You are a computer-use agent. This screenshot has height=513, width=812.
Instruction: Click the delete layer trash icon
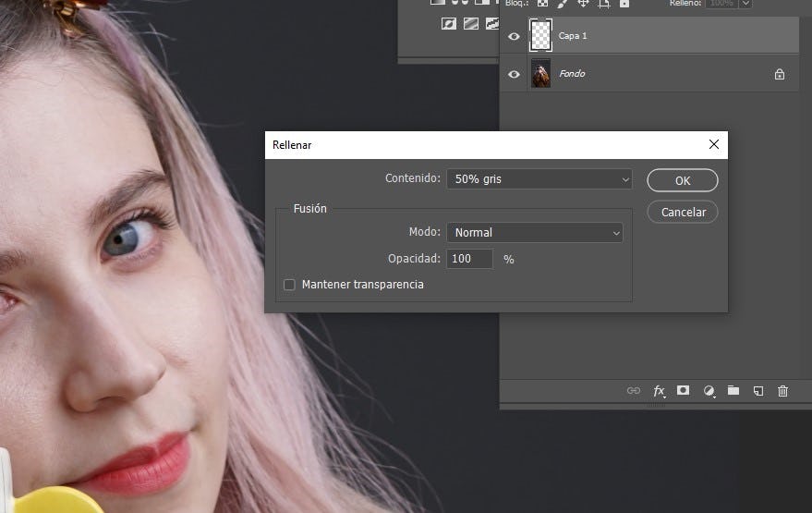pyautogui.click(x=782, y=391)
